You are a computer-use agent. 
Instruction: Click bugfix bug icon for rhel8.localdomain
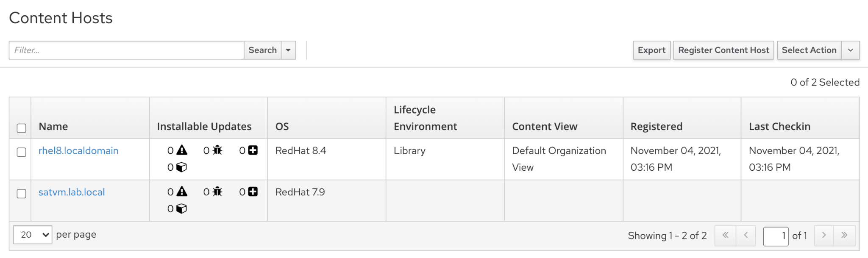tap(217, 150)
